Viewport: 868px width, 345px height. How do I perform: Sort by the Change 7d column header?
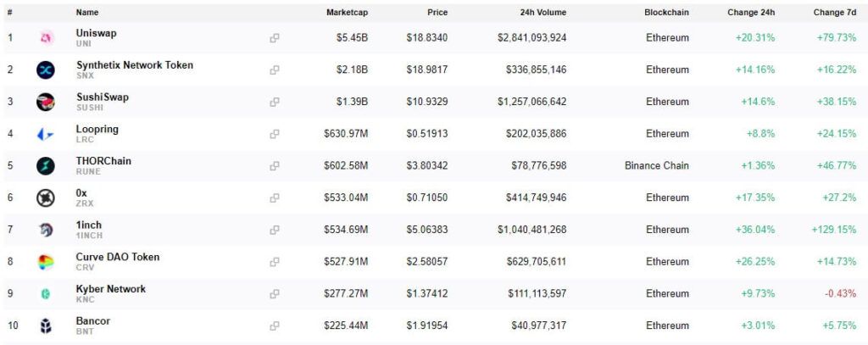tap(835, 12)
